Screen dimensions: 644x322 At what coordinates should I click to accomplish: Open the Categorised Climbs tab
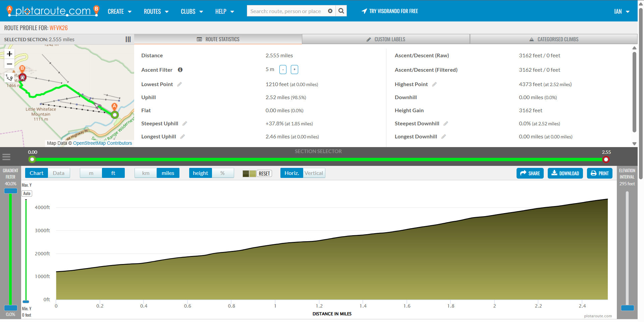[554, 39]
